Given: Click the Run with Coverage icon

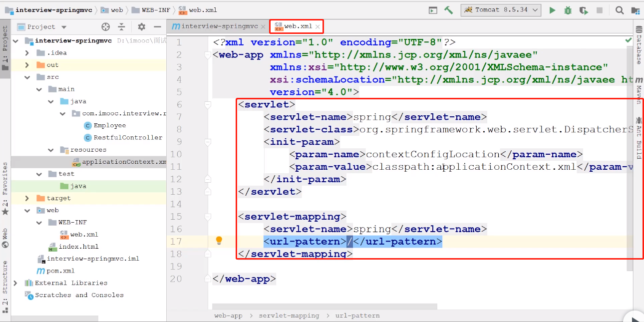Looking at the screenshot, I should click(x=584, y=10).
